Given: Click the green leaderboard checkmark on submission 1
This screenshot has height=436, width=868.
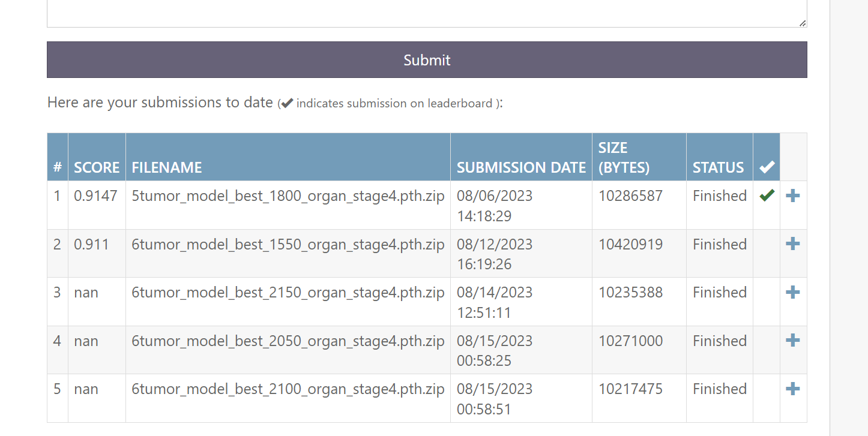Looking at the screenshot, I should [766, 196].
